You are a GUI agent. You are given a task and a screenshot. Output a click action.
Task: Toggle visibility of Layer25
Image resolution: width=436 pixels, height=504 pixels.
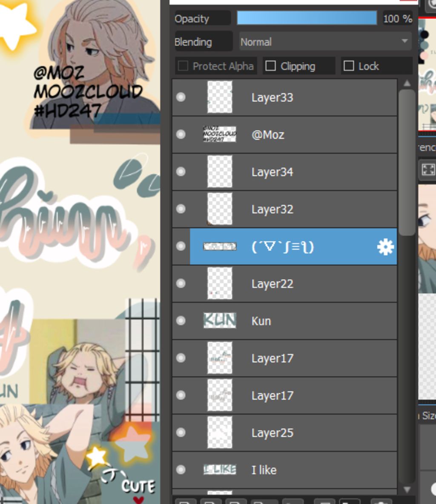(x=181, y=432)
